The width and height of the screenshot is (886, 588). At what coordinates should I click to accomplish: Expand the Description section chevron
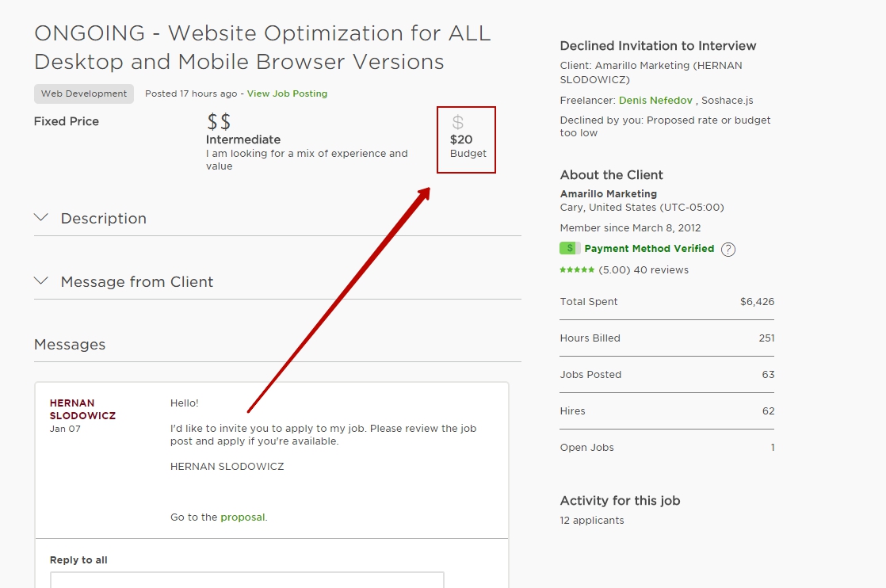pos(40,217)
